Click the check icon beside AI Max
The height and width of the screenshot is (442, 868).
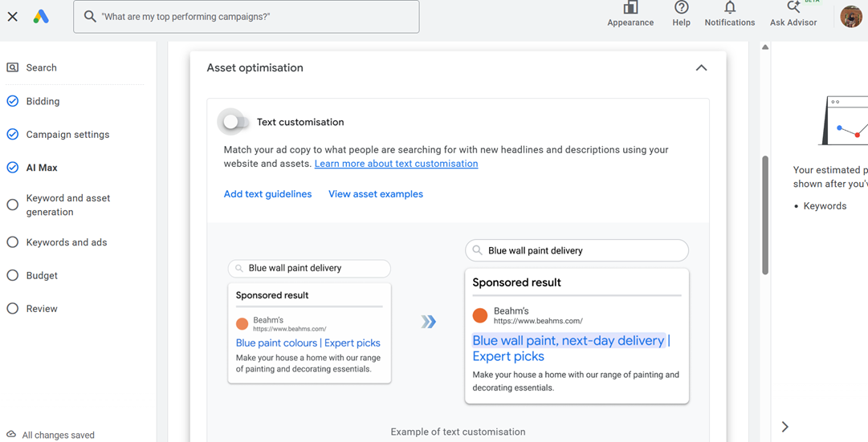[12, 168]
